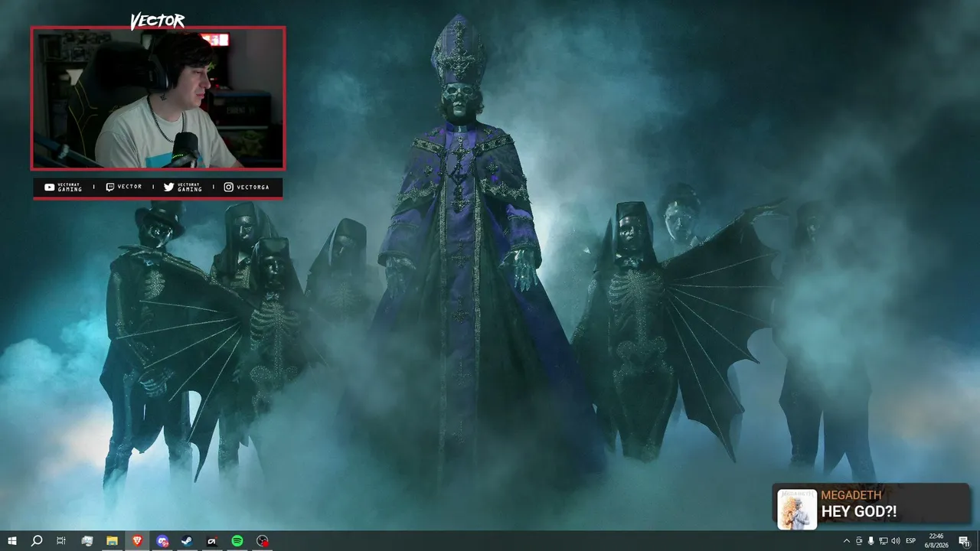Open taskbar search magnifier
Screen dimensions: 980x551
point(36,541)
